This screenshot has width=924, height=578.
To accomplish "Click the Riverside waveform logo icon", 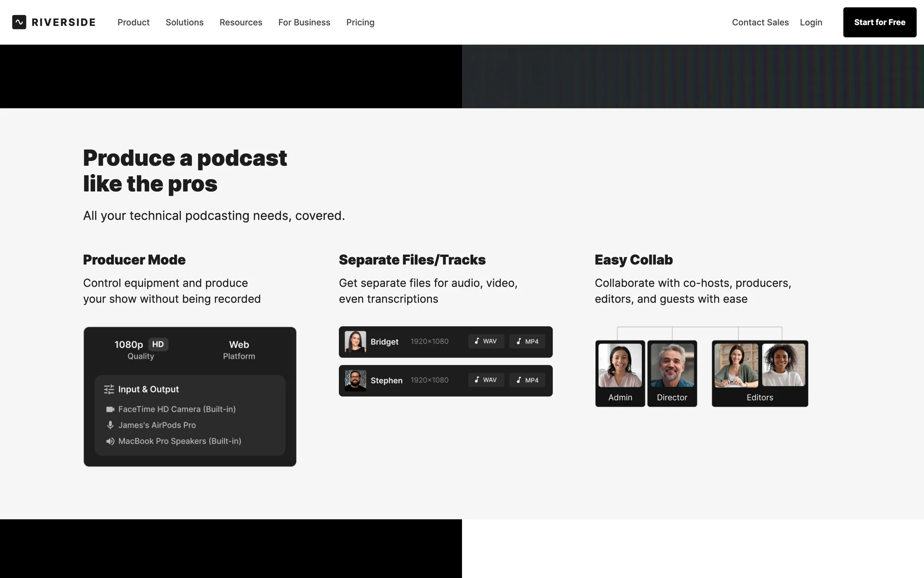I will point(19,22).
